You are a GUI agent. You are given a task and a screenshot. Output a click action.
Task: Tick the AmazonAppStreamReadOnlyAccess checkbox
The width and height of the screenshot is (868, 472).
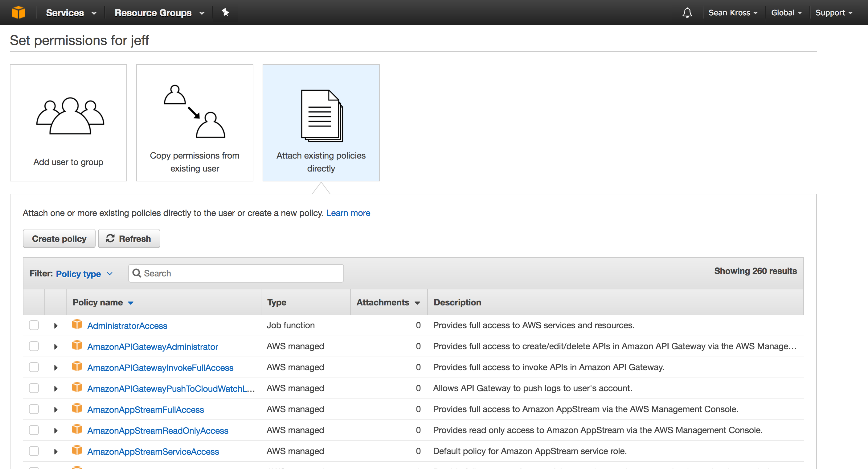click(x=34, y=430)
